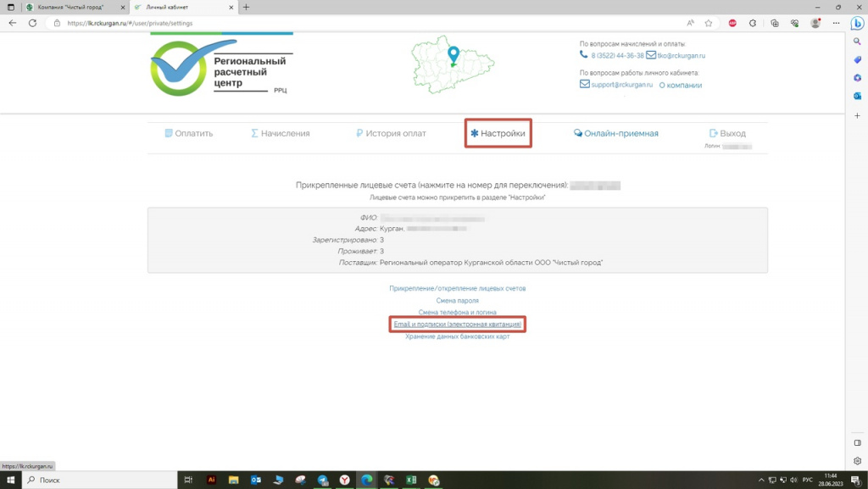Open the О компании link
868x489 pixels.
click(x=681, y=86)
